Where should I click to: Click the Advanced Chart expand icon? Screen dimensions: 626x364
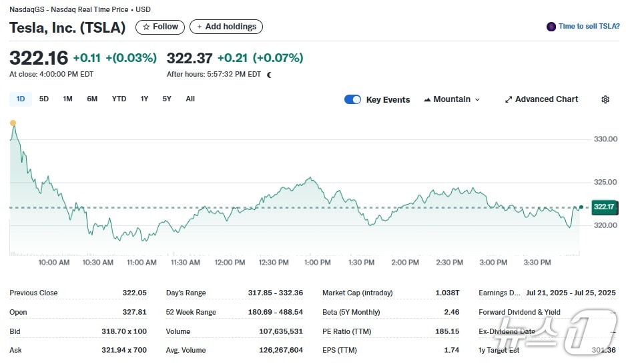click(509, 99)
